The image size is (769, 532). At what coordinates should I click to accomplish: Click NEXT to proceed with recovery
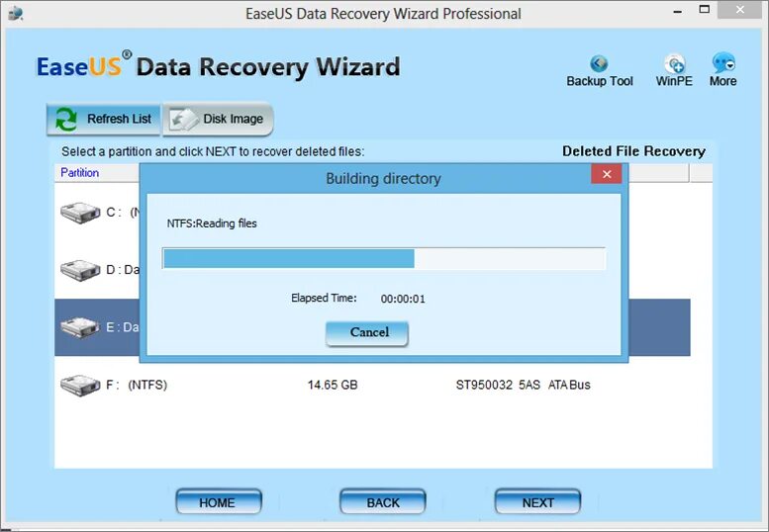point(537,502)
